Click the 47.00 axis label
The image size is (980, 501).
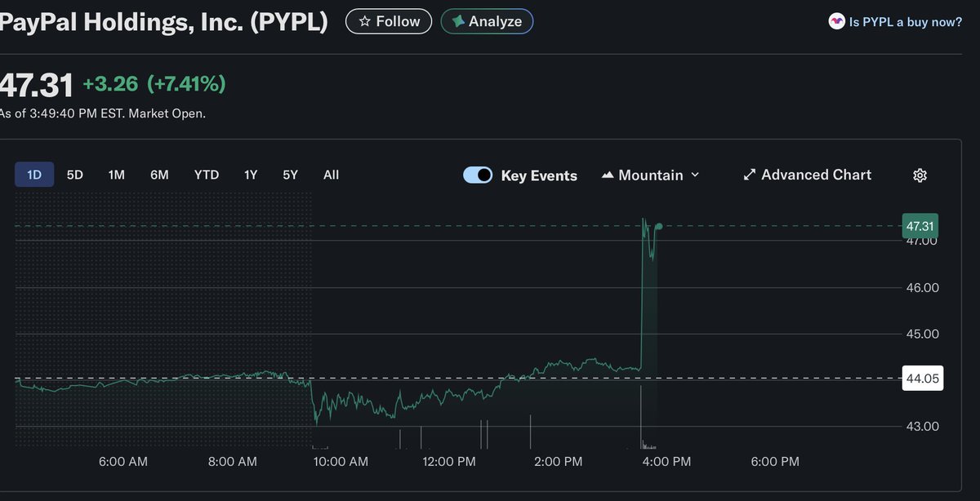click(x=921, y=242)
